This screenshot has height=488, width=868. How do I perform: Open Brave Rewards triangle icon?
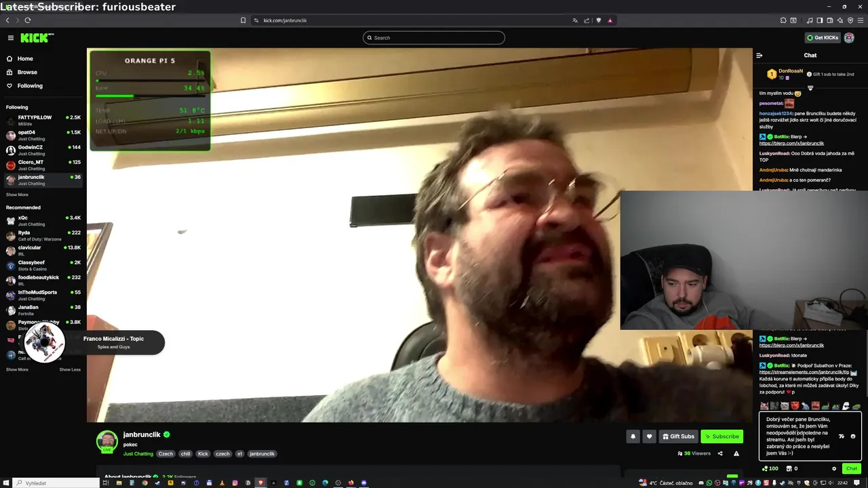(x=610, y=20)
